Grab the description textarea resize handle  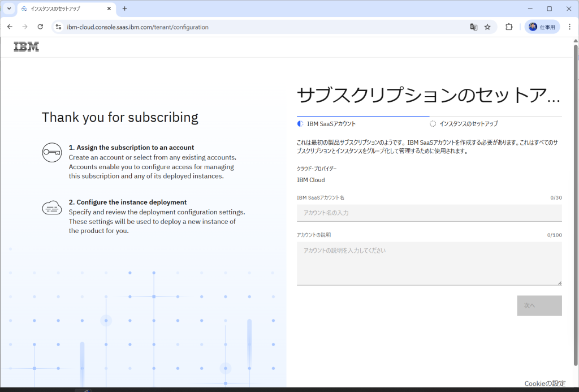[x=559, y=283]
